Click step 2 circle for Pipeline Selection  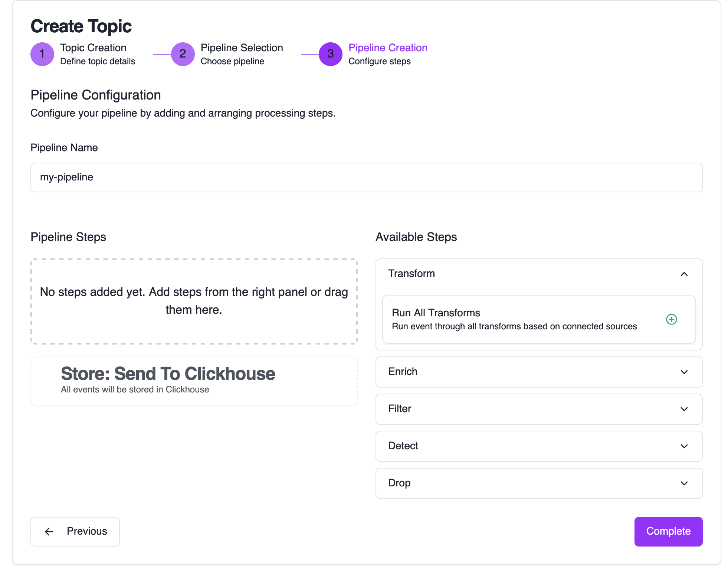[x=183, y=54]
